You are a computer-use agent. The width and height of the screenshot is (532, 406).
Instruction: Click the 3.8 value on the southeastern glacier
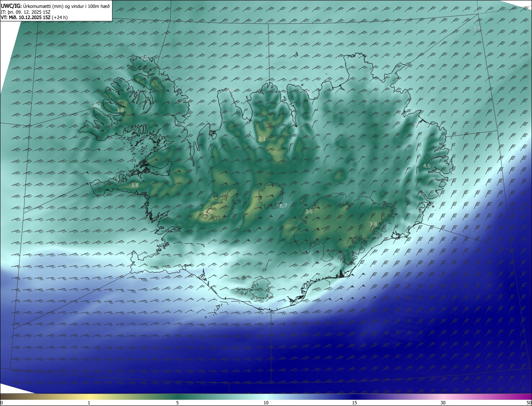(373, 225)
